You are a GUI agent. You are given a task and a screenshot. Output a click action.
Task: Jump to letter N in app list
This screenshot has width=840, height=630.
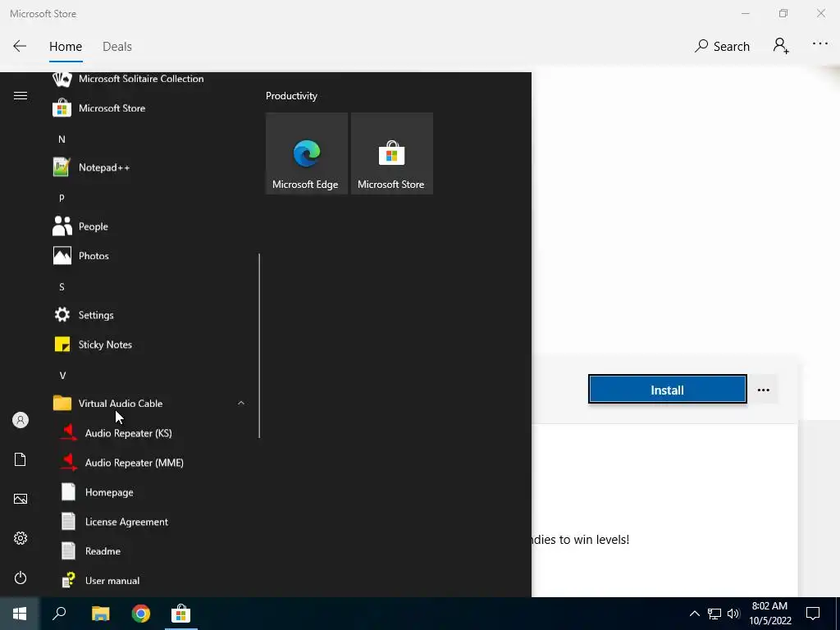[62, 139]
